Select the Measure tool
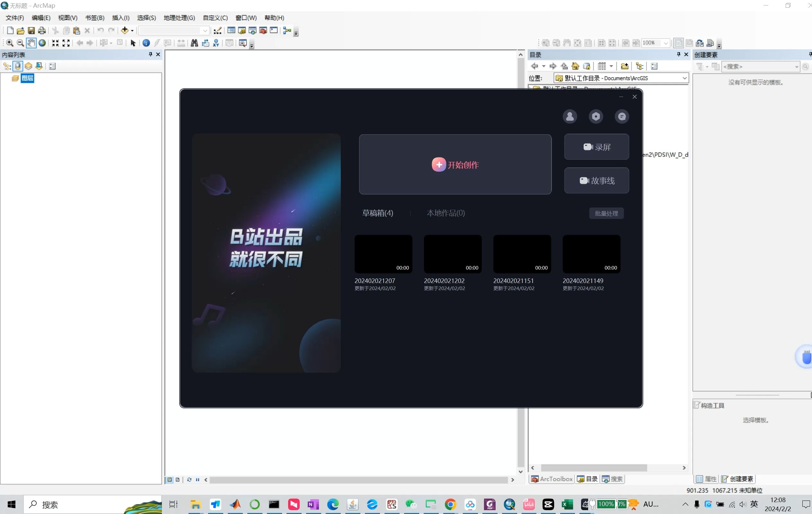Screen dimensions: 812x514 click(x=181, y=43)
